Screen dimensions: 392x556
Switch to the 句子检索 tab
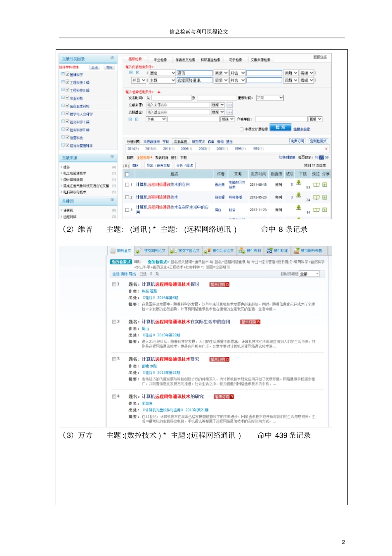(235, 60)
